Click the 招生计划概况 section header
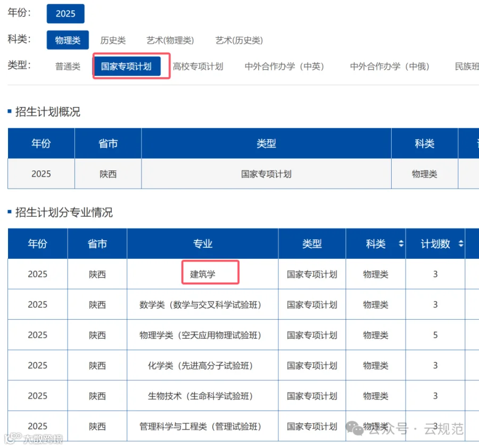479x448 pixels. [x=48, y=112]
